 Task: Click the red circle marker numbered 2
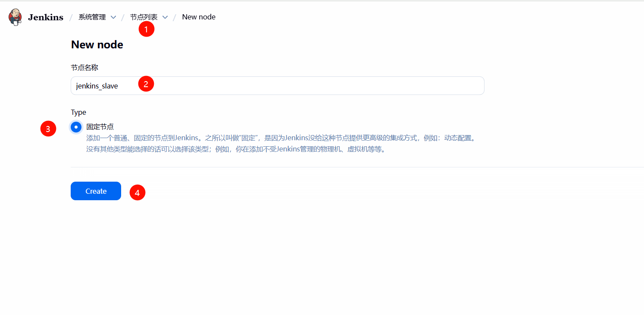point(146,84)
